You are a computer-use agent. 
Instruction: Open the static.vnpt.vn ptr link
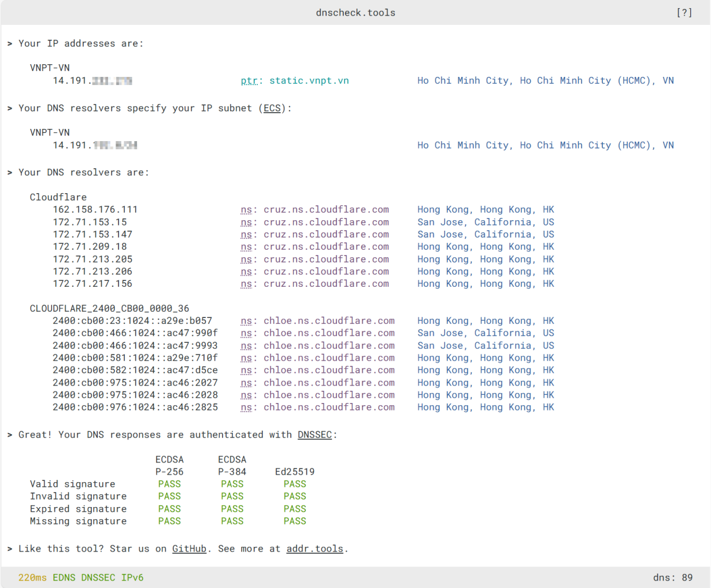[x=309, y=81]
